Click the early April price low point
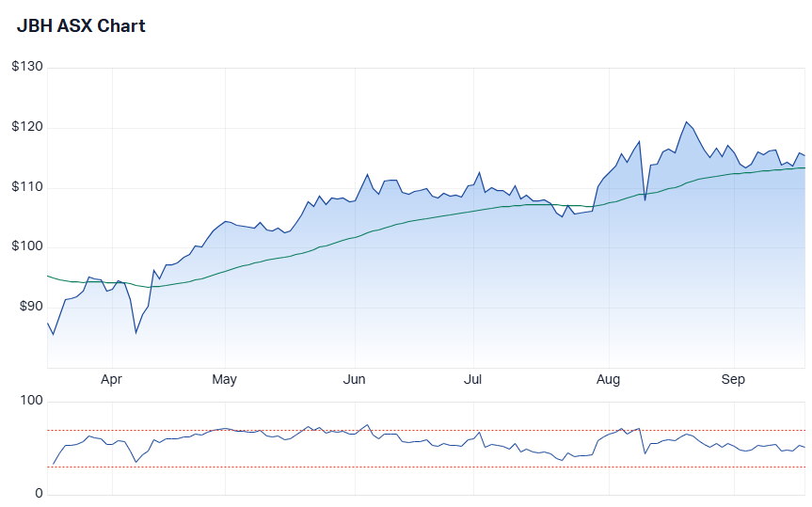Viewport: 812px width, 507px height. pyautogui.click(x=135, y=333)
